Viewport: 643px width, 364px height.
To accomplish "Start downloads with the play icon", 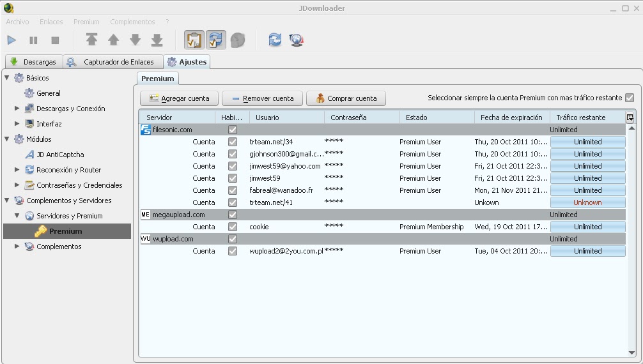I will [12, 40].
